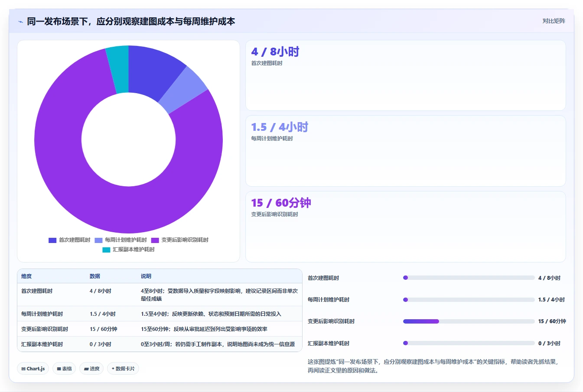Click the light blue donut segment
This screenshot has height=392, width=583.
[184, 90]
